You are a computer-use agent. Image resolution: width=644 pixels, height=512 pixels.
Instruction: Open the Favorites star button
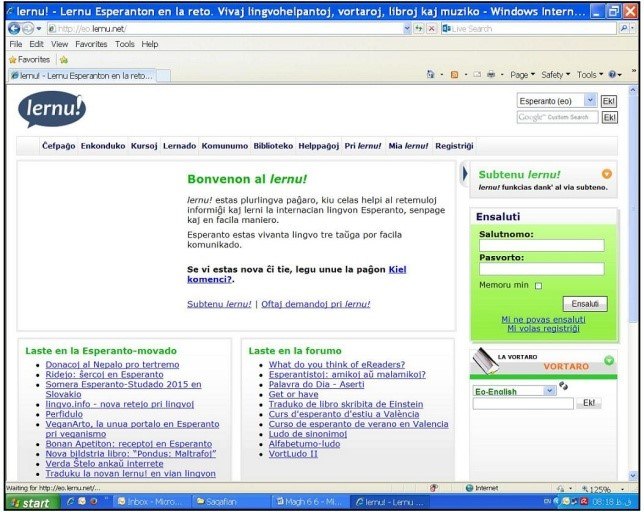point(30,60)
